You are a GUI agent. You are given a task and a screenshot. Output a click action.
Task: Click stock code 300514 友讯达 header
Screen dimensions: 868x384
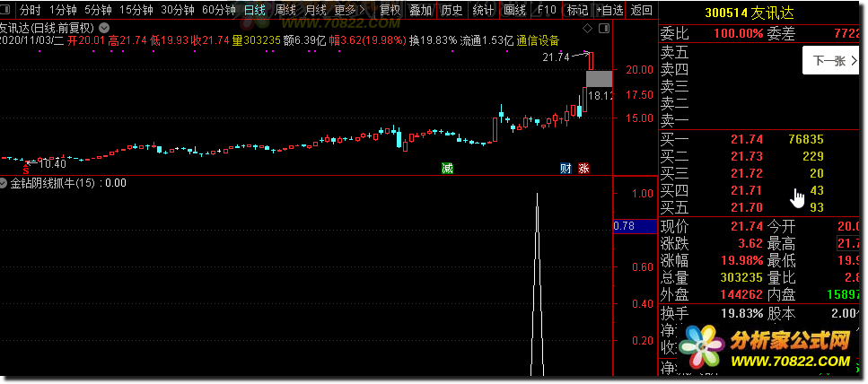point(750,13)
